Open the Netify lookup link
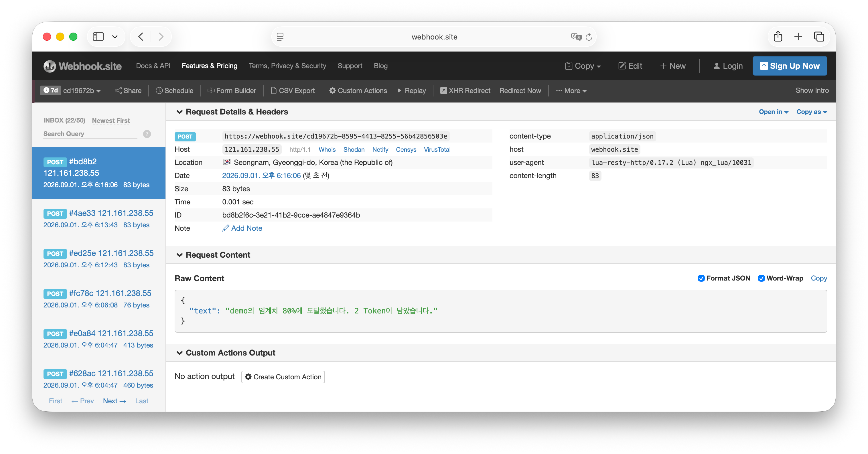The height and width of the screenshot is (454, 868). (x=380, y=150)
